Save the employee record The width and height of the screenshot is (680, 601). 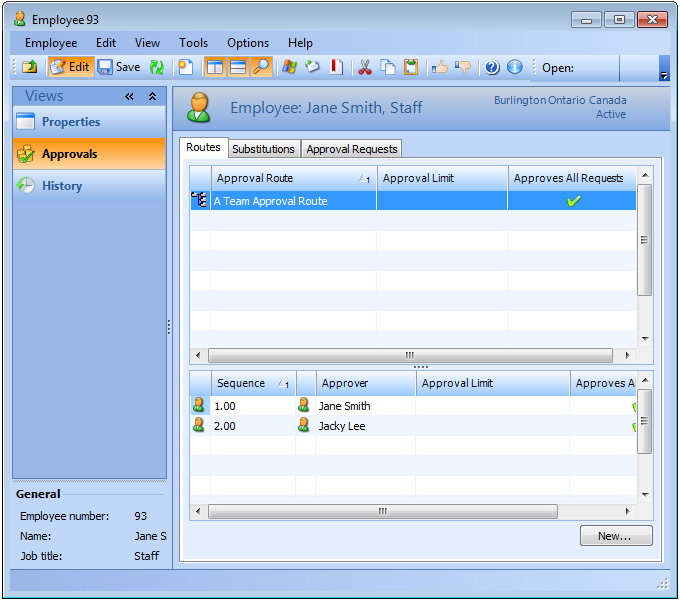(119, 67)
